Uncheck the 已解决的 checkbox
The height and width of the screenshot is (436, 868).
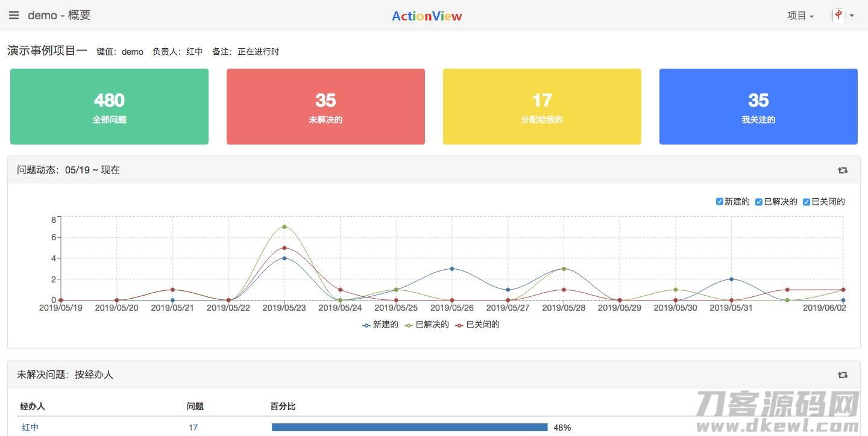click(759, 202)
